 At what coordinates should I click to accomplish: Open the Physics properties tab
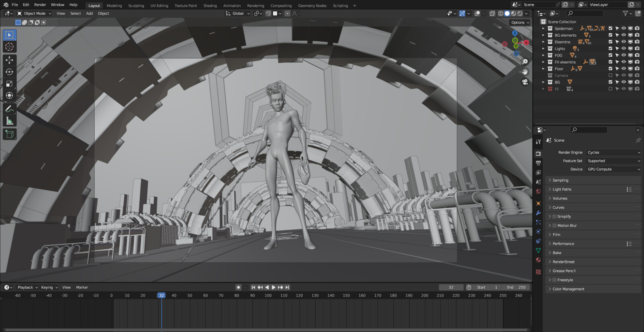[538, 232]
